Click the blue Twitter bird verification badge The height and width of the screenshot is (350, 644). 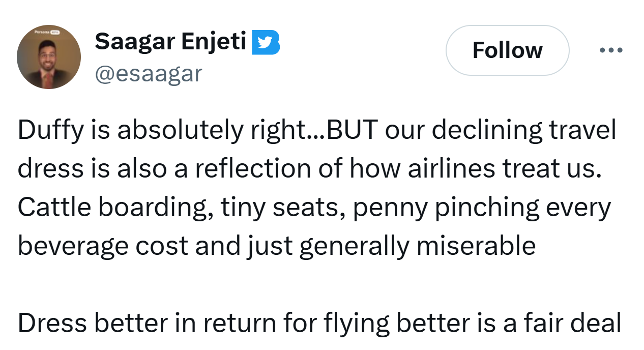click(x=266, y=43)
